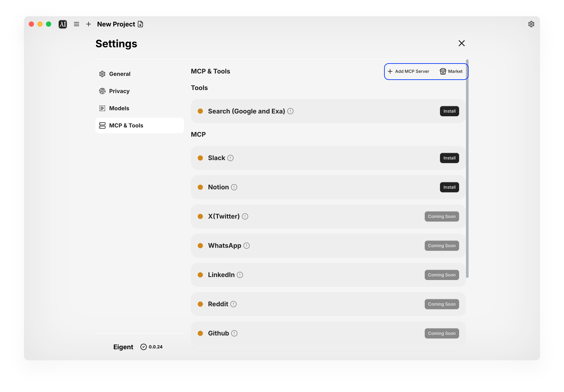The height and width of the screenshot is (392, 564).
Task: Show info icon next to Slack
Action: (x=230, y=158)
